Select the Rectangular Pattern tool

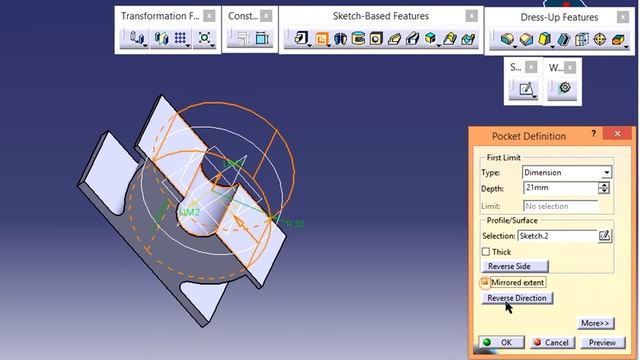coord(180,38)
